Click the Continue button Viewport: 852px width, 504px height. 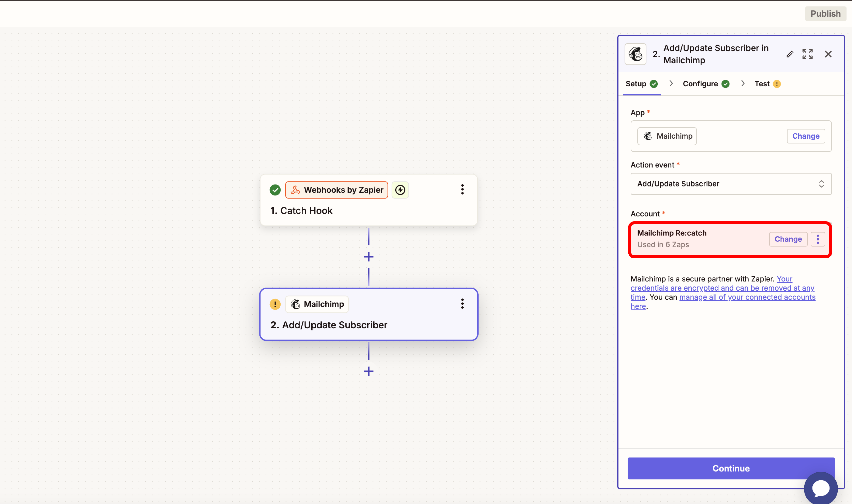click(x=731, y=468)
